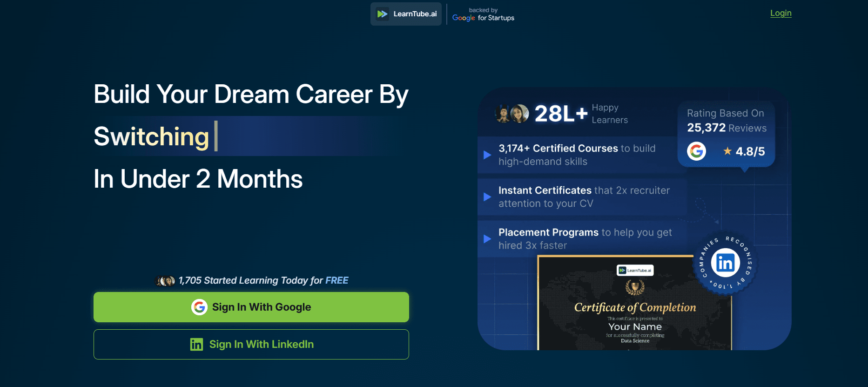868x387 pixels.
Task: Click the blue arrow beside Instant Certificates
Action: 487,197
